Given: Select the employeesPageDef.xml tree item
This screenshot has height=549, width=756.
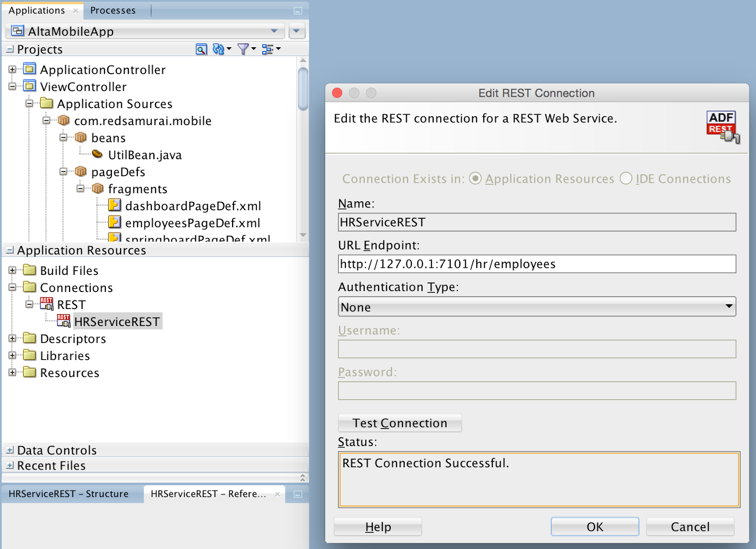Looking at the screenshot, I should click(x=193, y=223).
